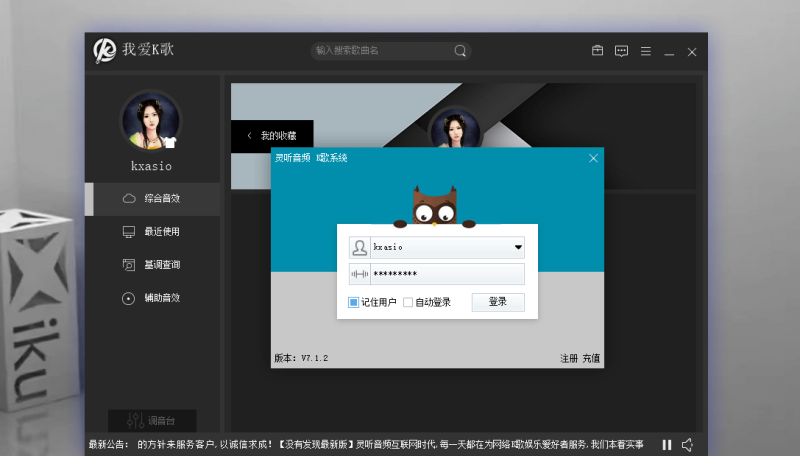Click the 登录 login button

coord(498,302)
